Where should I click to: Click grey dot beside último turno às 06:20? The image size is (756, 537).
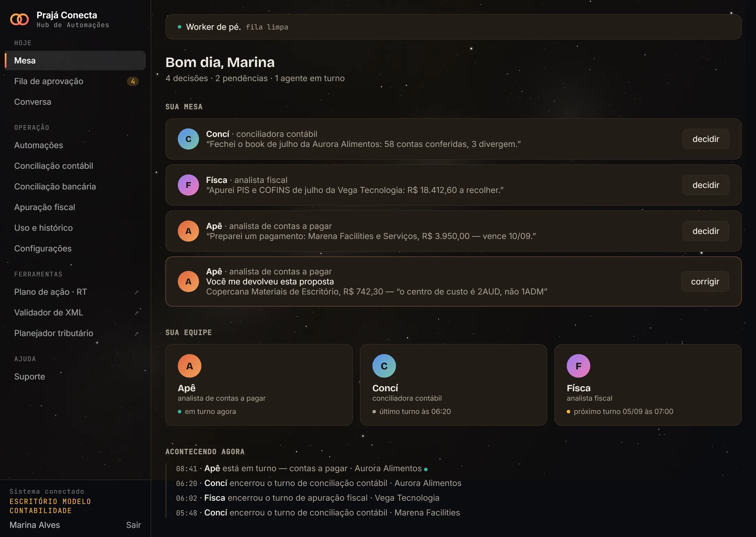click(374, 411)
